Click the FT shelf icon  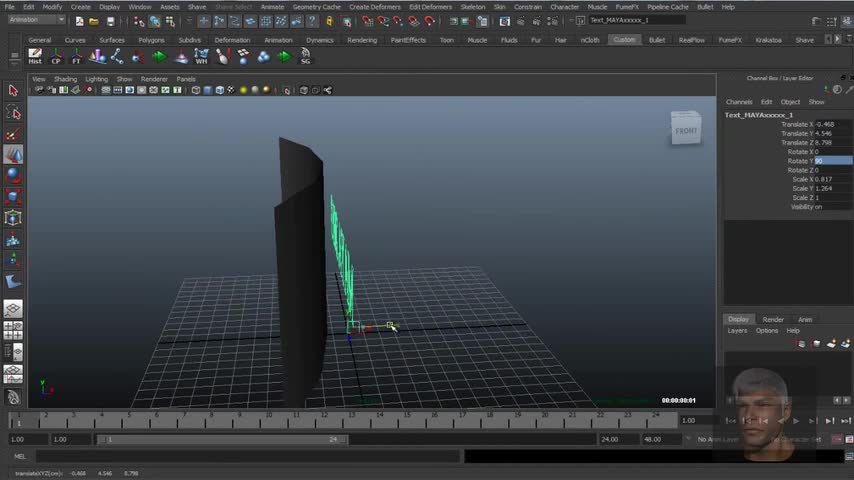[76, 57]
